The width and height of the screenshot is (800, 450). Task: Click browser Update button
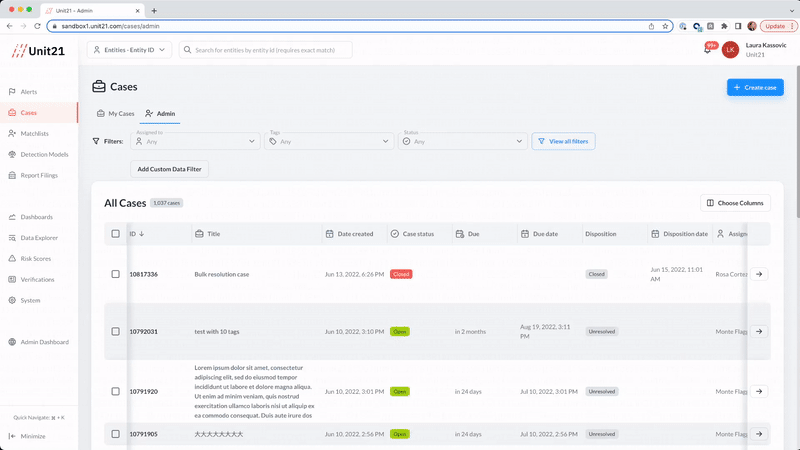(x=778, y=26)
